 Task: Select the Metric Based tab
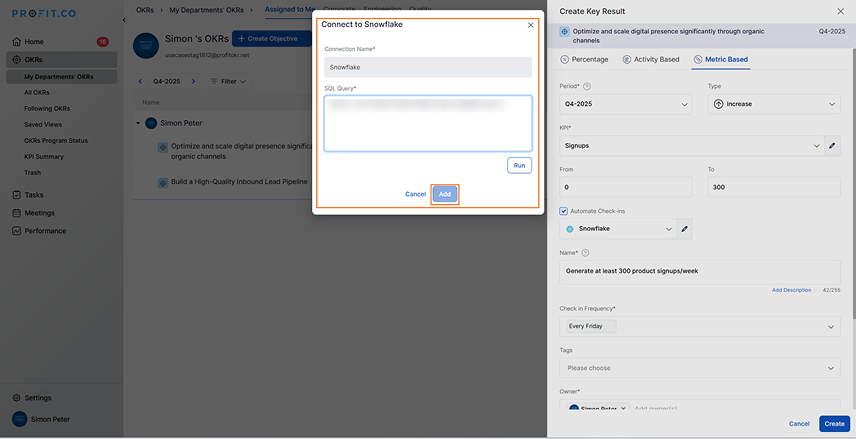(x=721, y=60)
